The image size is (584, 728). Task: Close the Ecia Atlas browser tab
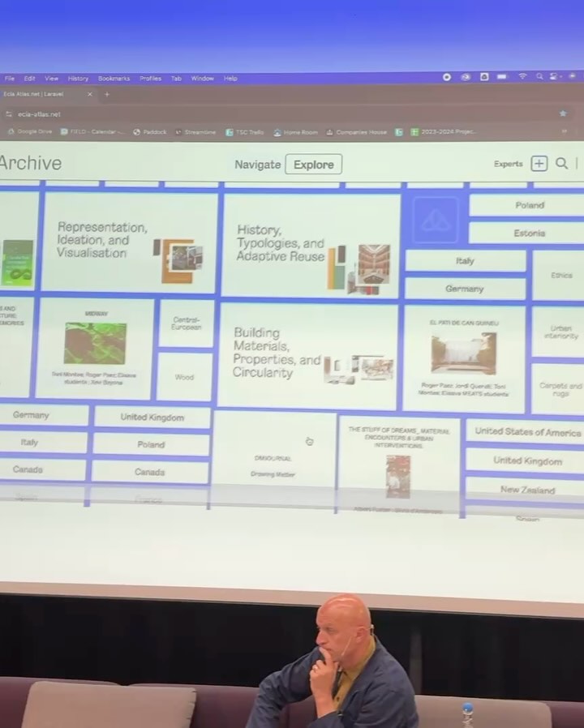click(x=89, y=94)
